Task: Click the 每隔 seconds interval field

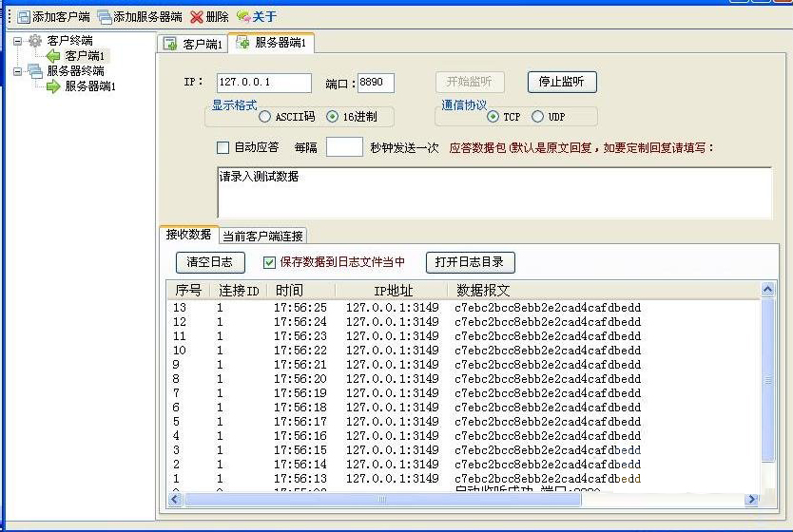Action: tap(344, 147)
